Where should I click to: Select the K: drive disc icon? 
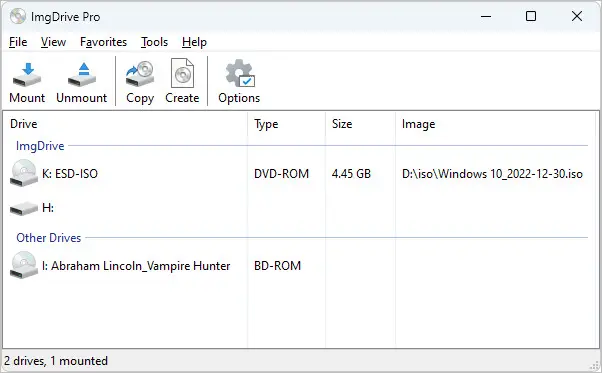point(24,173)
